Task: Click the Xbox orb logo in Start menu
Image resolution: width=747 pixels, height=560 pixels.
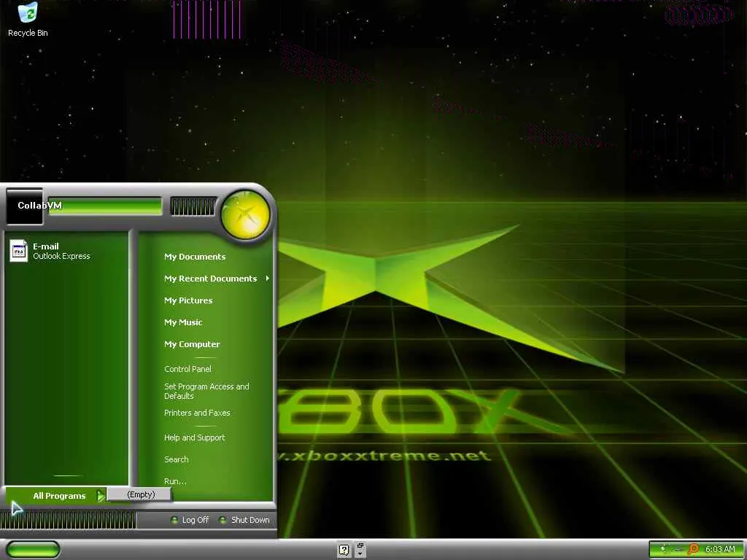Action: (246, 214)
